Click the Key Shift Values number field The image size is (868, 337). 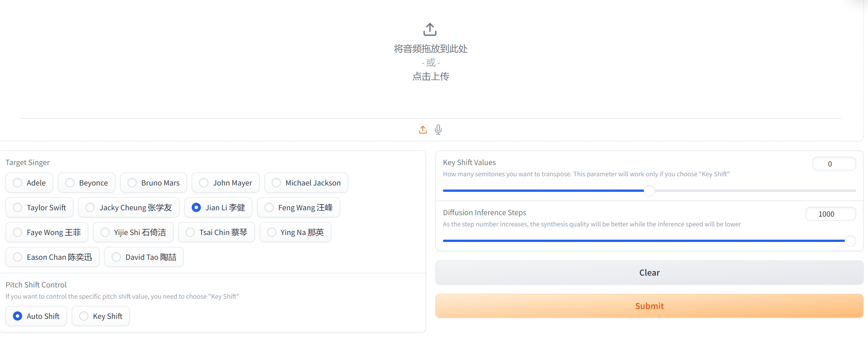[834, 164]
